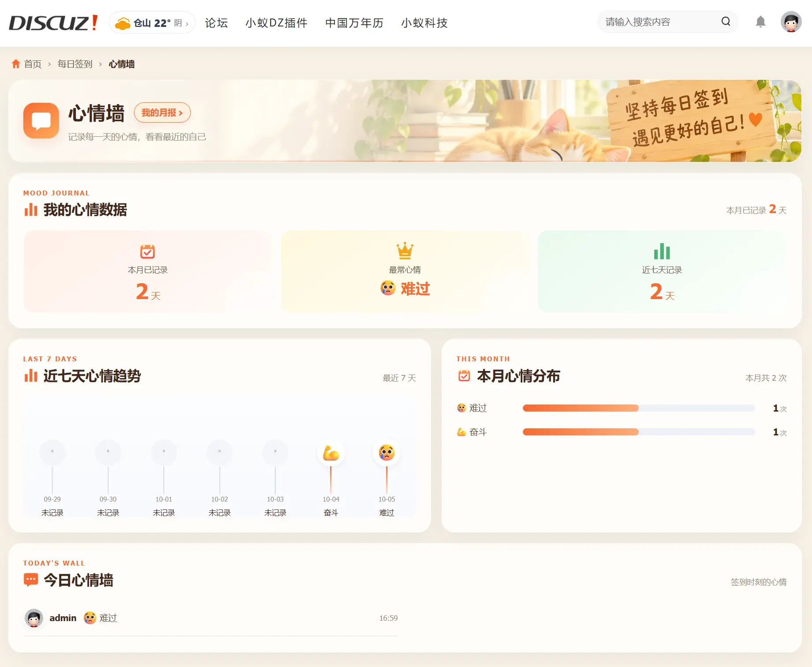The height and width of the screenshot is (667, 812).
Task: Select 小蚁科技 navigation item
Action: click(425, 23)
